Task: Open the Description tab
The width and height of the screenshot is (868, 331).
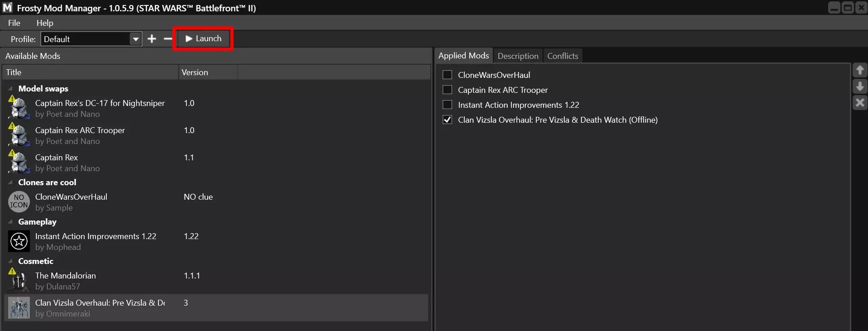Action: pos(518,56)
